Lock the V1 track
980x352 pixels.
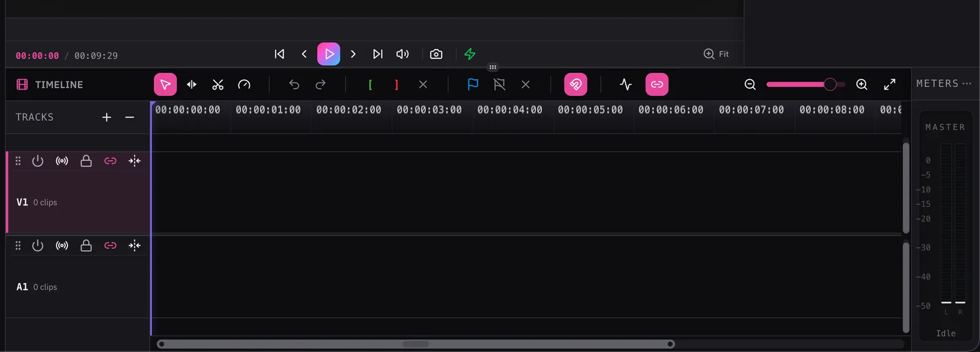(x=86, y=161)
